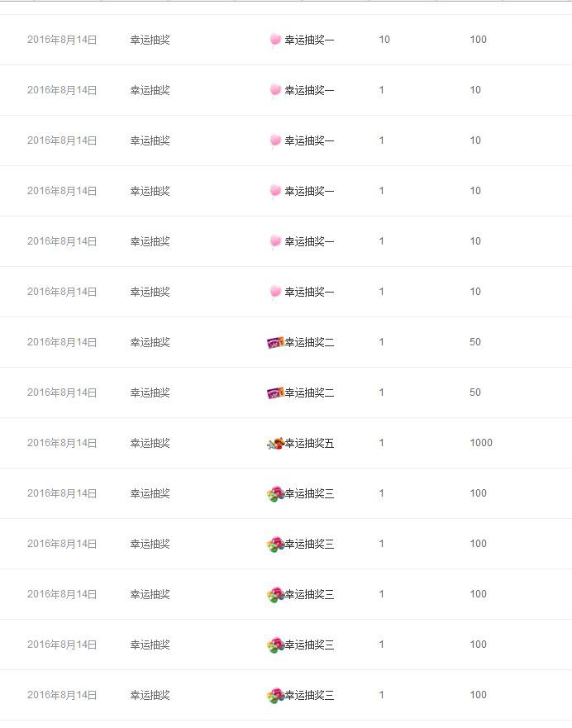Click the cotton candy icon in the quantity-10 row
Screen dimensions: 572x728
pyautogui.click(x=275, y=40)
